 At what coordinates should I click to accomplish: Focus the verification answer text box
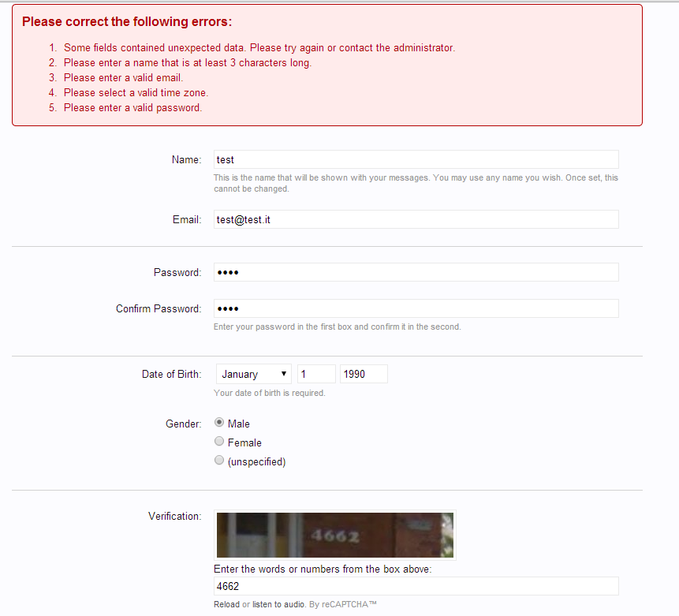(416, 586)
